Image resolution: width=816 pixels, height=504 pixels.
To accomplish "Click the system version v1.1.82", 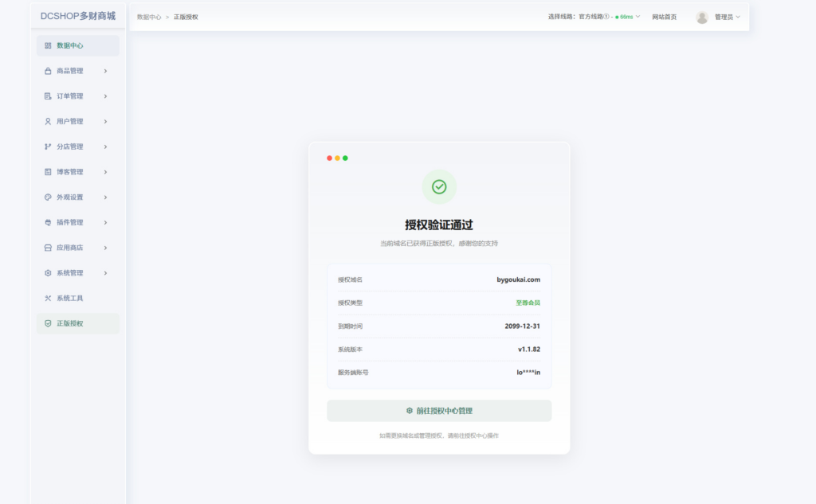I will coord(529,350).
